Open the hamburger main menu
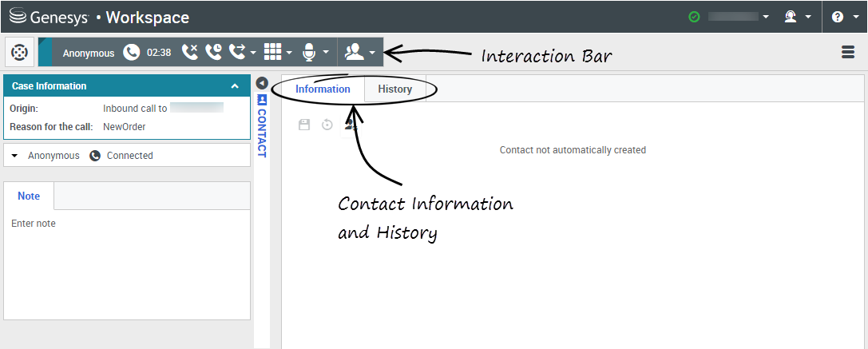This screenshot has width=868, height=349. [x=848, y=53]
